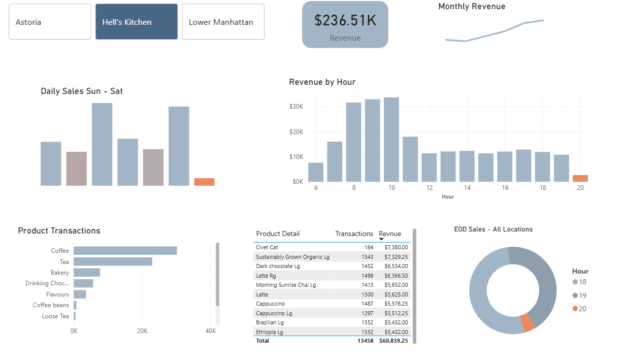622x364 pixels.
Task: Select the Lower Manhattan location slicer
Action: [223, 22]
